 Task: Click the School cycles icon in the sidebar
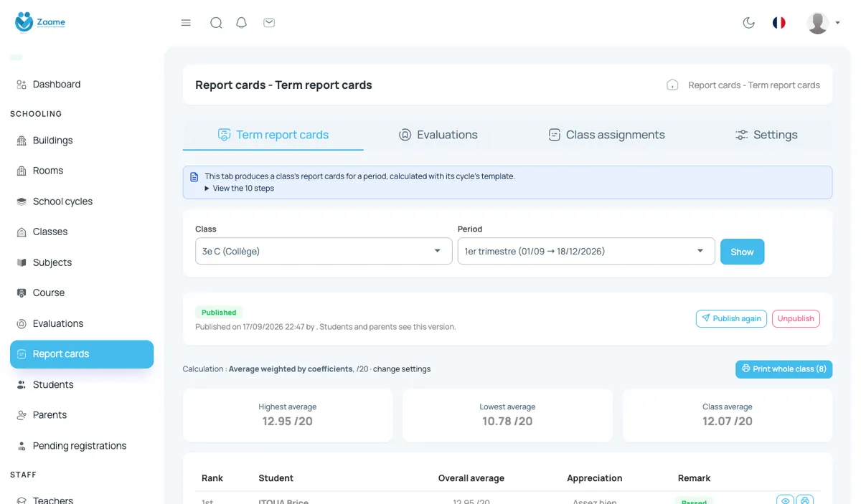(x=22, y=201)
